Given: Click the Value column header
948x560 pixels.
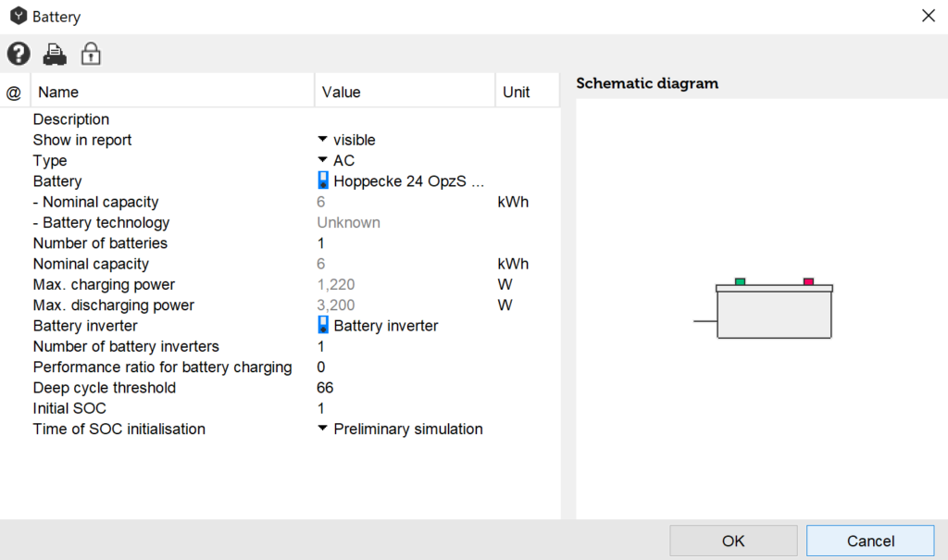Looking at the screenshot, I should coord(341,92).
